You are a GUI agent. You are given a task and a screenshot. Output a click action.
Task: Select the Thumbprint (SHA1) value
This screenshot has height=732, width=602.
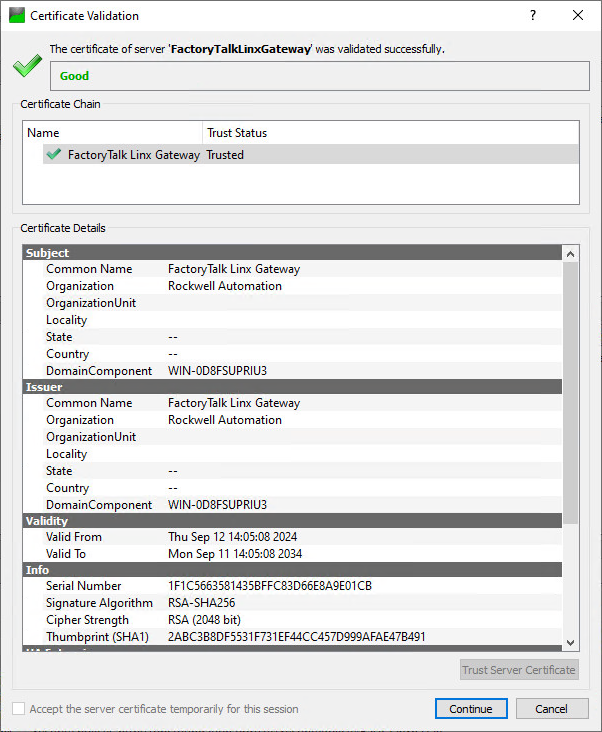click(296, 637)
